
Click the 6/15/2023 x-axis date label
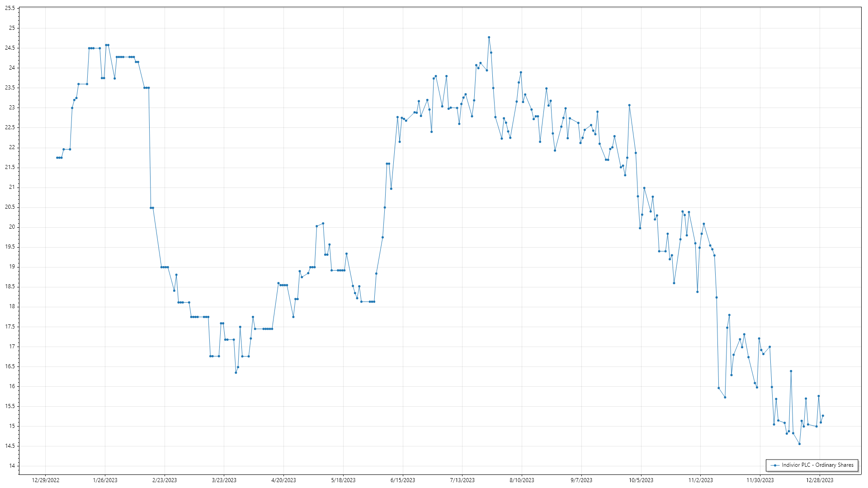point(403,480)
